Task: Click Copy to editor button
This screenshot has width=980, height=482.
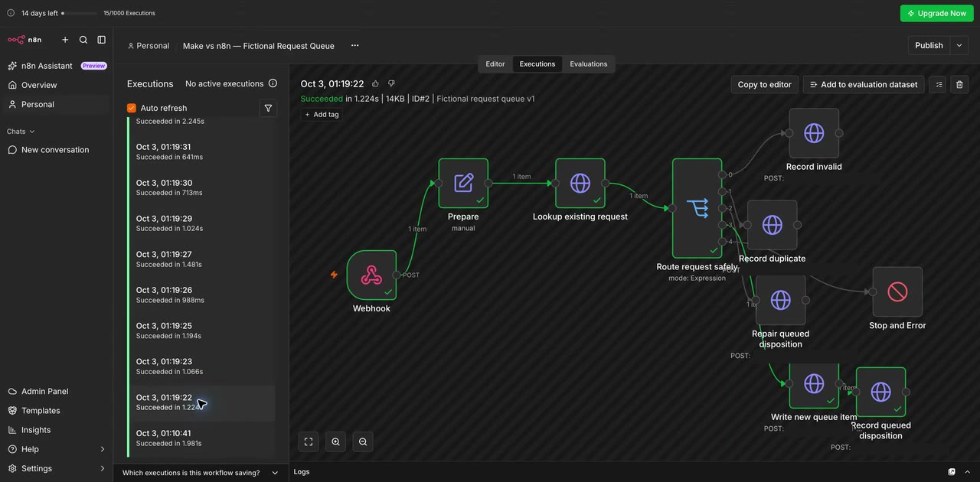Action: tap(764, 84)
